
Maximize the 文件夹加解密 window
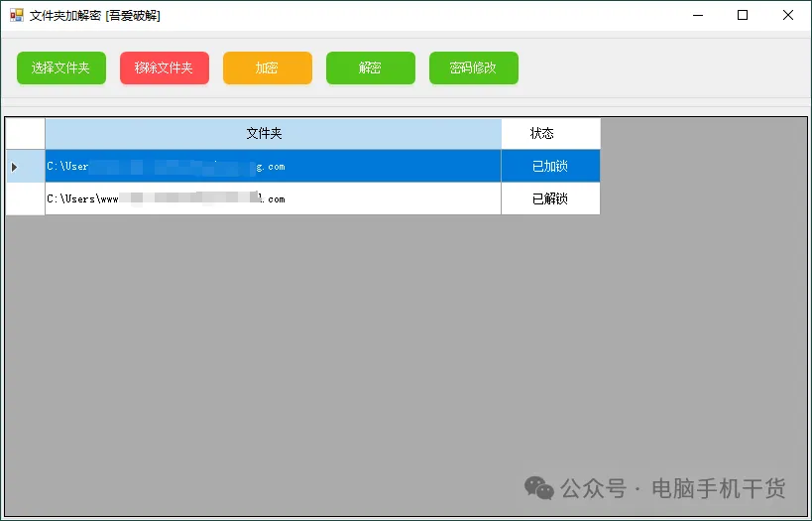click(x=743, y=15)
